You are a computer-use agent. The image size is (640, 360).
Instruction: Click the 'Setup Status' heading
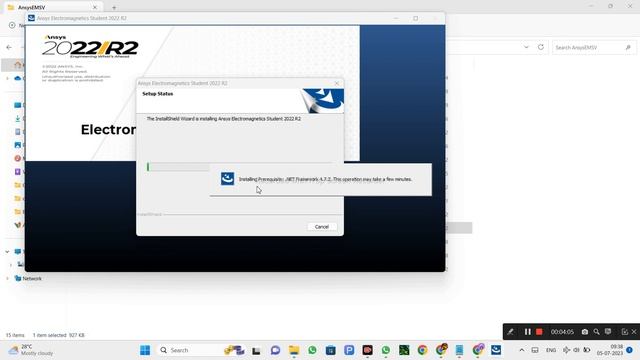pyautogui.click(x=158, y=94)
